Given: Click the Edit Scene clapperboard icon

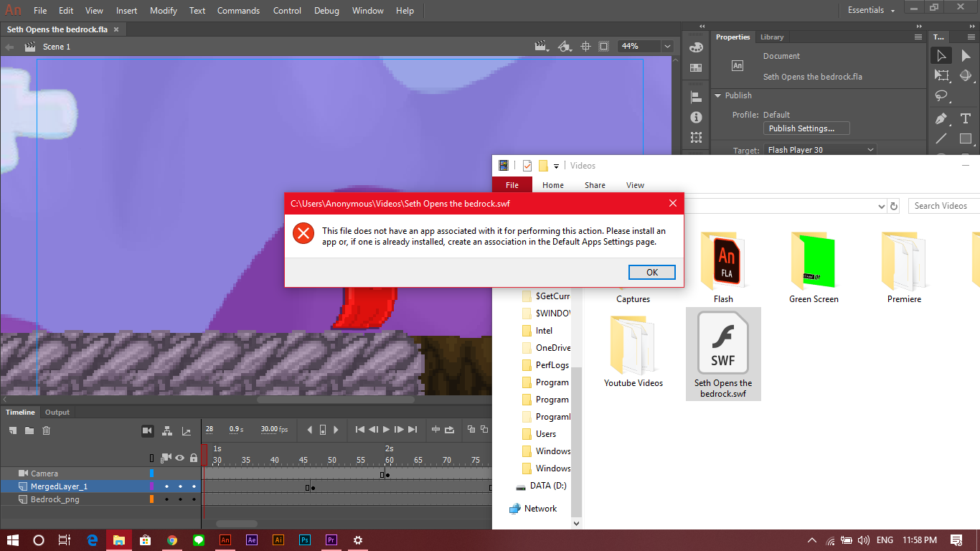Looking at the screenshot, I should [542, 47].
